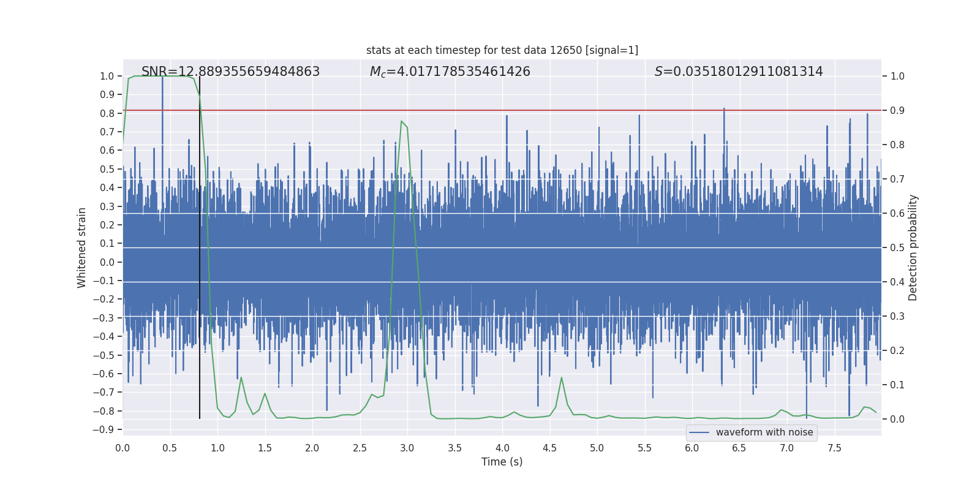
Task: Click the plot title mentioning test data 12650
Action: coord(502,50)
